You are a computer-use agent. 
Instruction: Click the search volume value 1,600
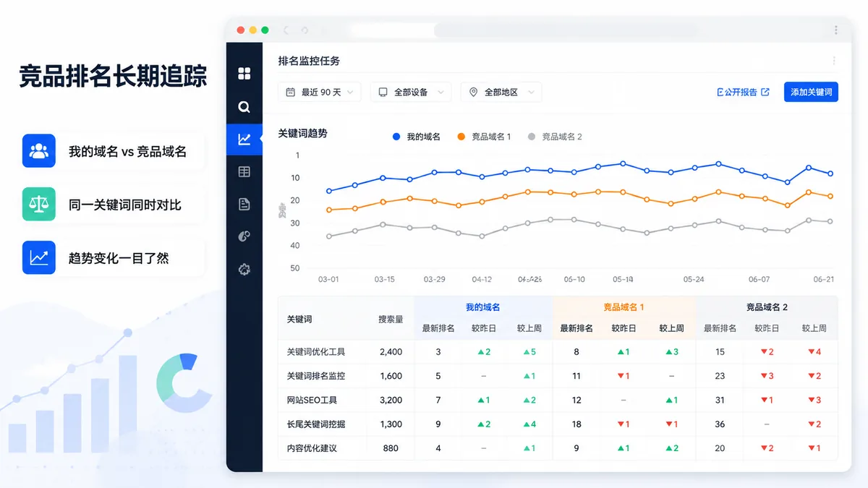[x=391, y=376]
